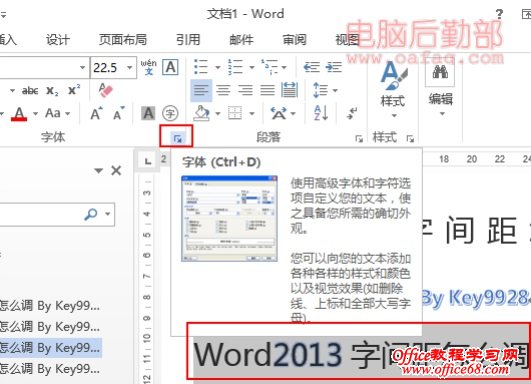Expand font size dropdown
This screenshot has width=531, height=384.
[x=130, y=67]
